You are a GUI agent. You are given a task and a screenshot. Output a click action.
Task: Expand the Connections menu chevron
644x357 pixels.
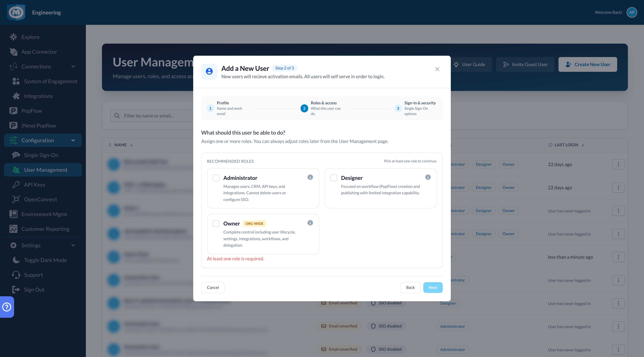73,66
